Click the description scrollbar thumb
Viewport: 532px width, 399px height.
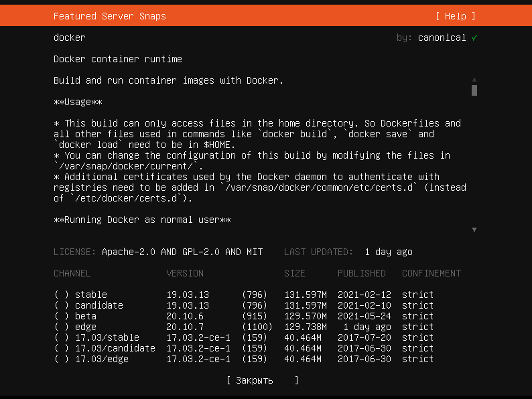pyautogui.click(x=474, y=90)
